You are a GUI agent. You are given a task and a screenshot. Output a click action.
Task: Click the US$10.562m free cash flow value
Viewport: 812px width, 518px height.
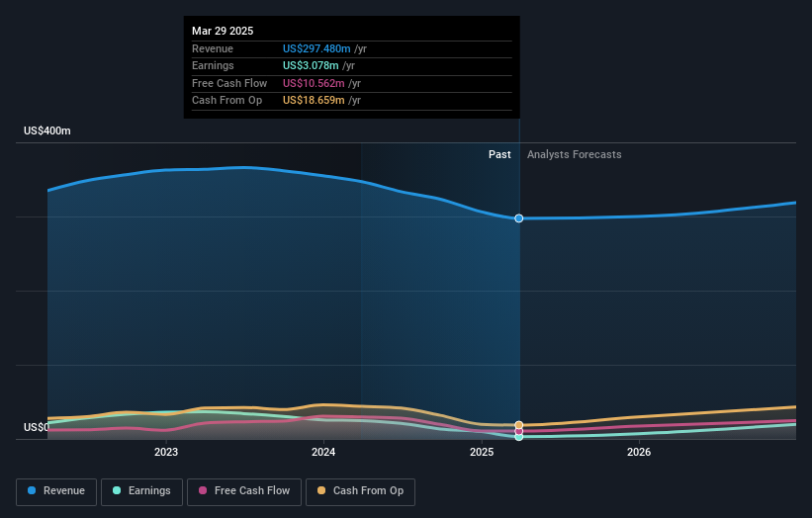(314, 83)
